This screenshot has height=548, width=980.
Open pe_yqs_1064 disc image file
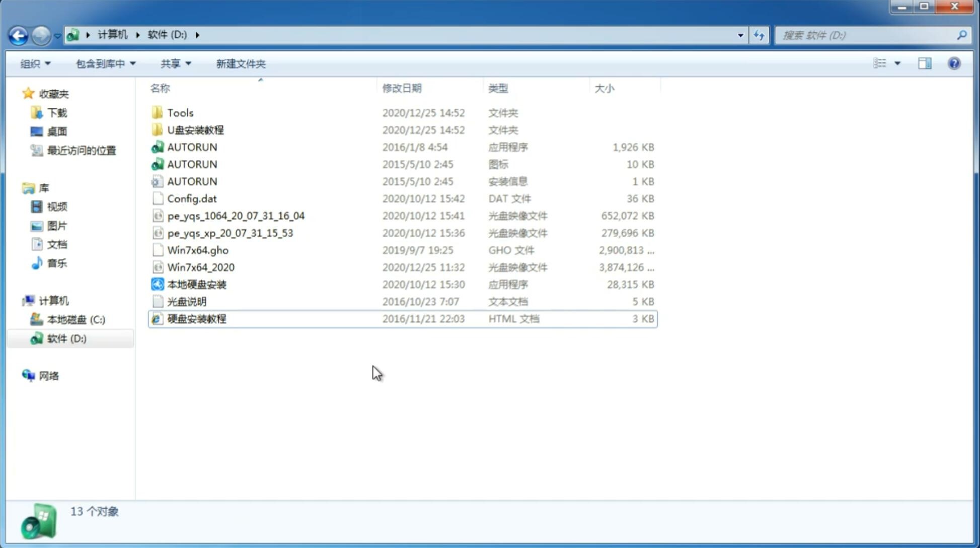click(x=235, y=216)
